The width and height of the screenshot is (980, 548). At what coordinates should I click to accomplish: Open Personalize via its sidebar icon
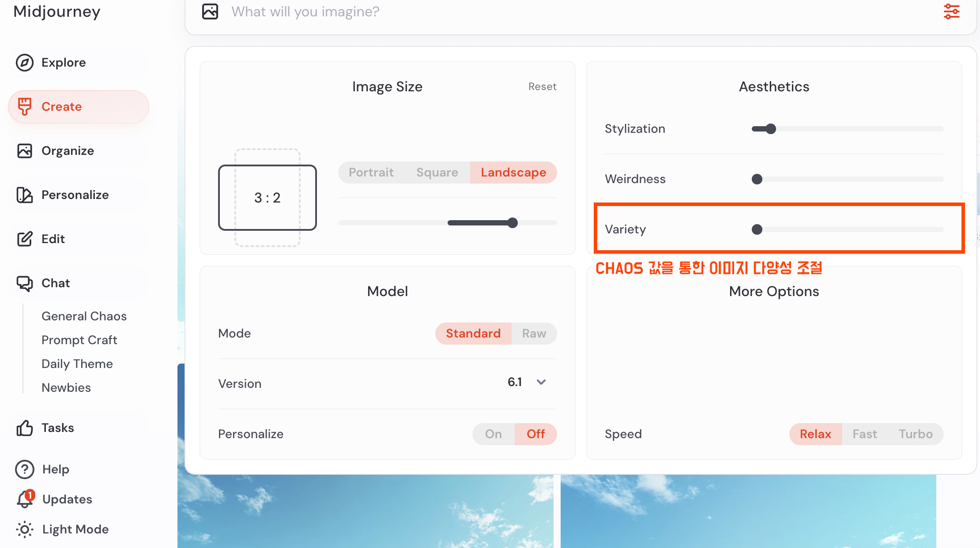click(25, 195)
